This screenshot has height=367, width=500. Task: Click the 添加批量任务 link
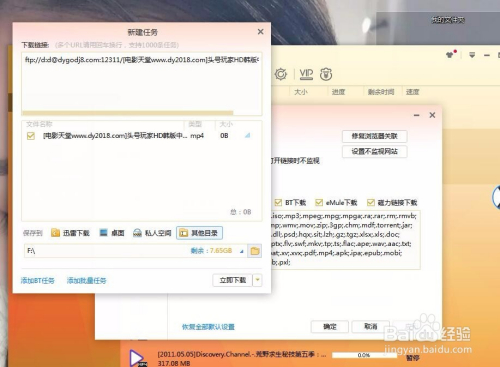coord(86,280)
